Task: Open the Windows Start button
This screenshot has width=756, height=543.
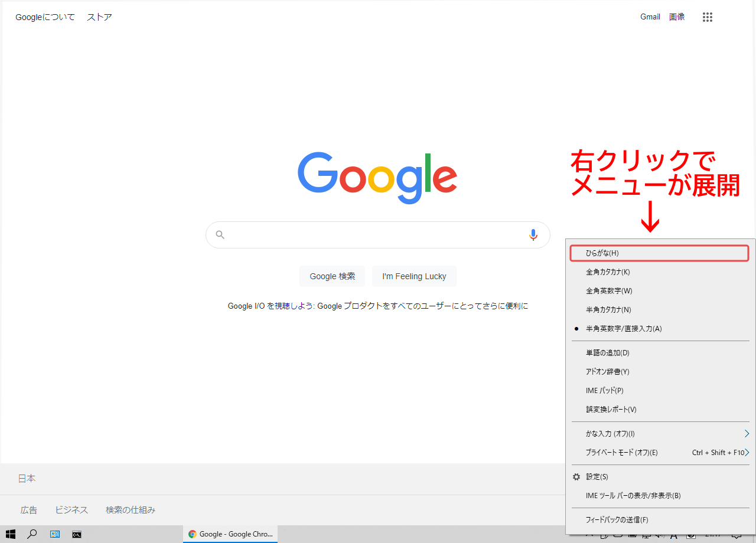Action: (x=11, y=534)
